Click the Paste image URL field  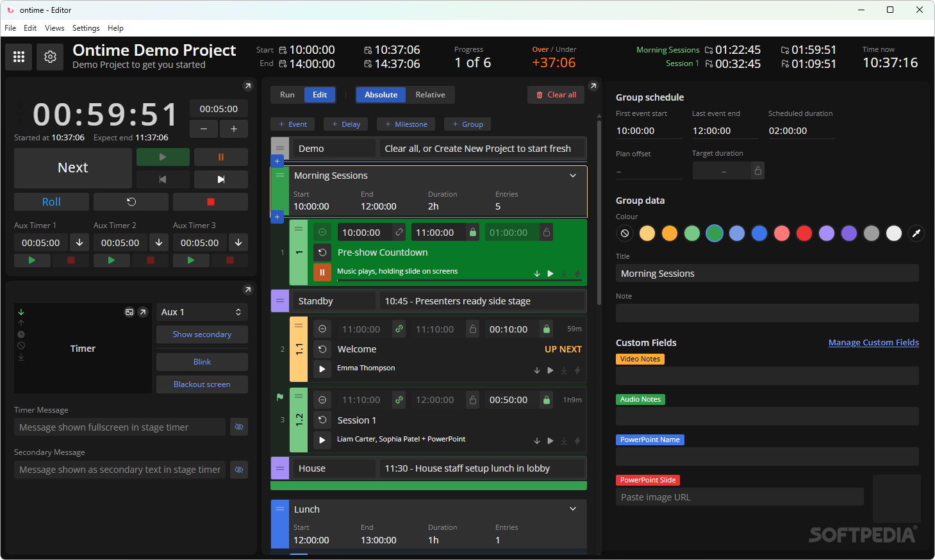[740, 497]
